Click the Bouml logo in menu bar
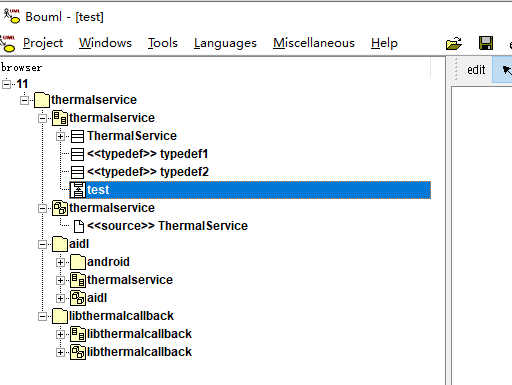The height and width of the screenshot is (385, 512). (8, 43)
